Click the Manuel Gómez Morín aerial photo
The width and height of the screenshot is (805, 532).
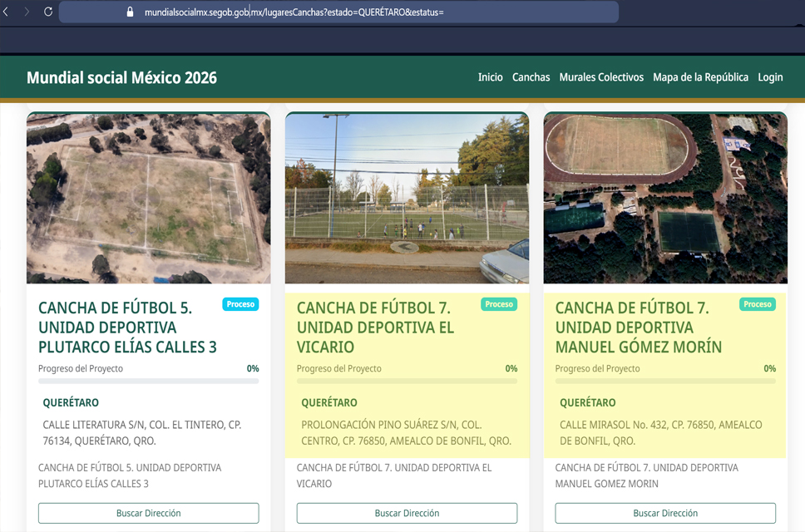pyautogui.click(x=665, y=199)
